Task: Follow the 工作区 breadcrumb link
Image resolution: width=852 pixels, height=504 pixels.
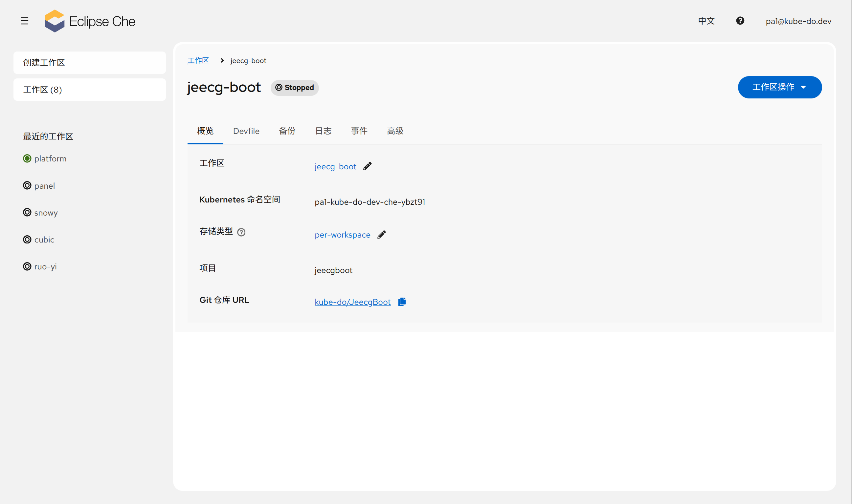Action: click(198, 60)
